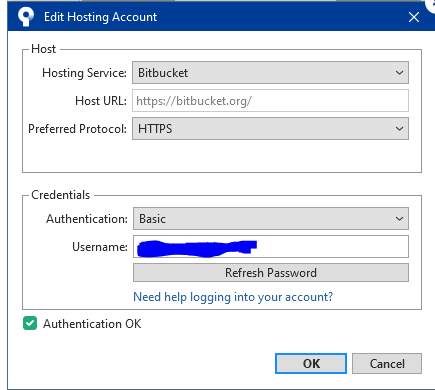435x390 pixels.
Task: Click the 'Preferred Protocol:' field label
Action: pyautogui.click(x=77, y=129)
